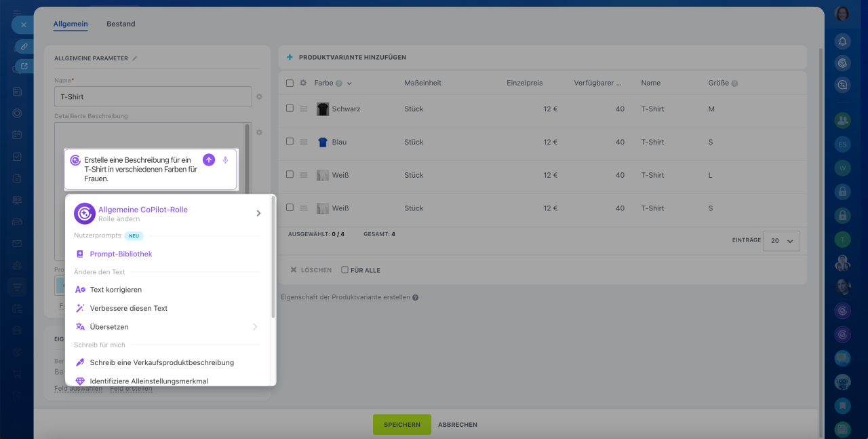Viewport: 868px width, 439px height.
Task: Expand the Allgemeine CoPilot-Rolle role selector
Action: click(258, 213)
